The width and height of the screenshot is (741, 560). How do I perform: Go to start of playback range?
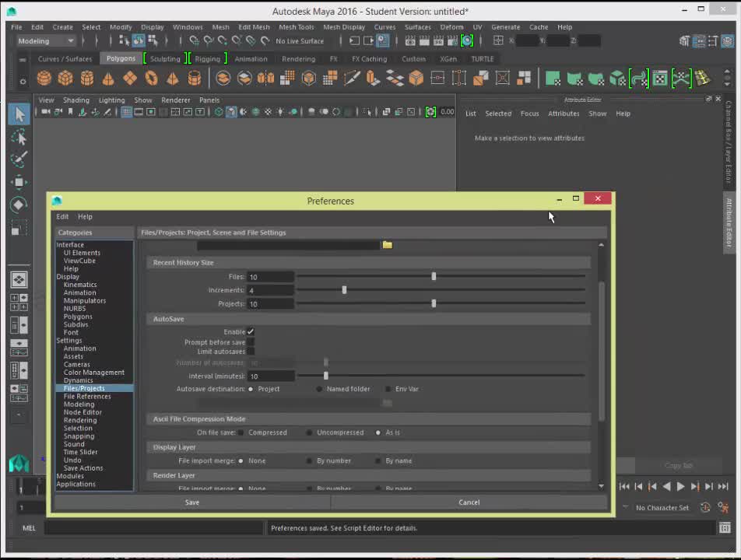point(623,486)
